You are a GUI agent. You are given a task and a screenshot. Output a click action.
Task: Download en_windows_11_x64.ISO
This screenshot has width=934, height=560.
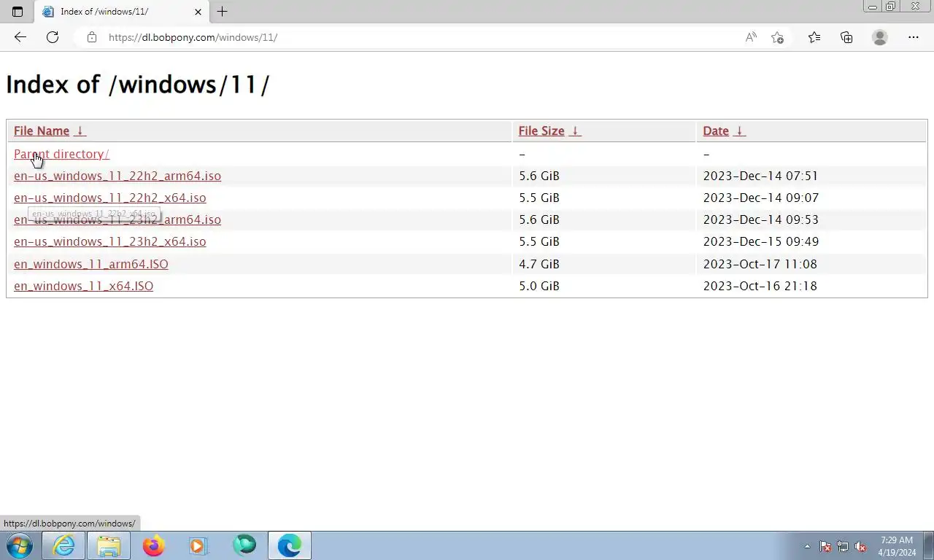tap(84, 286)
